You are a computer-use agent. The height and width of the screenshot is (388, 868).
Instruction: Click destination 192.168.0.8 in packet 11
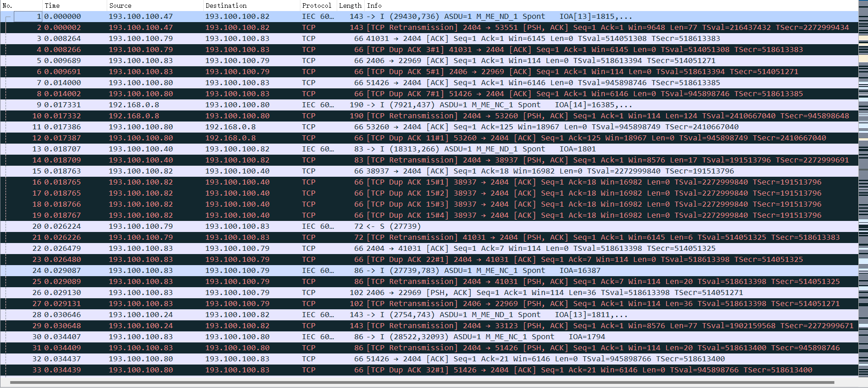click(x=230, y=127)
